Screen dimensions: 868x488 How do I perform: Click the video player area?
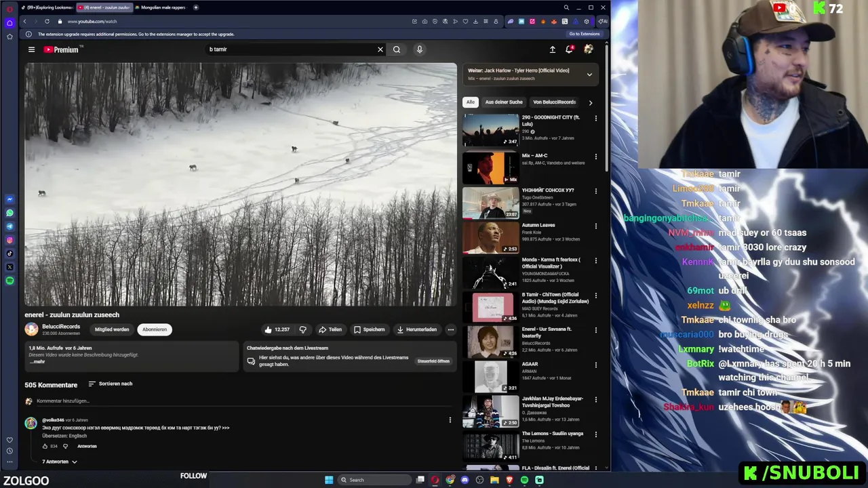241,184
